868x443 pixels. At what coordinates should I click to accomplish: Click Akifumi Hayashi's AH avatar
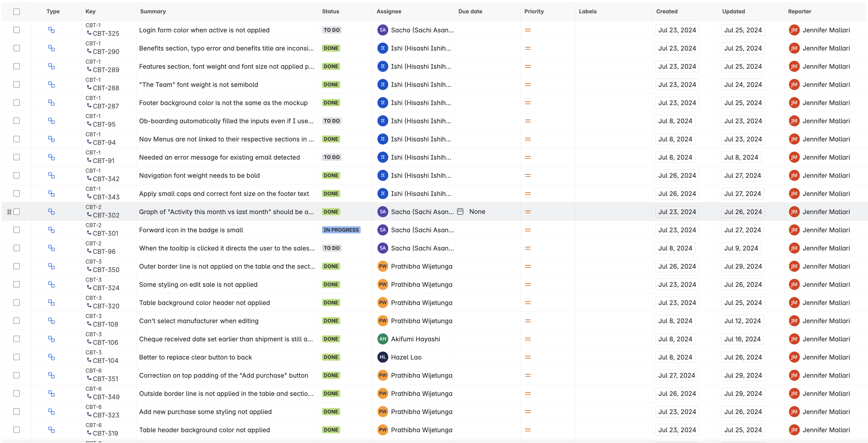pyautogui.click(x=383, y=339)
